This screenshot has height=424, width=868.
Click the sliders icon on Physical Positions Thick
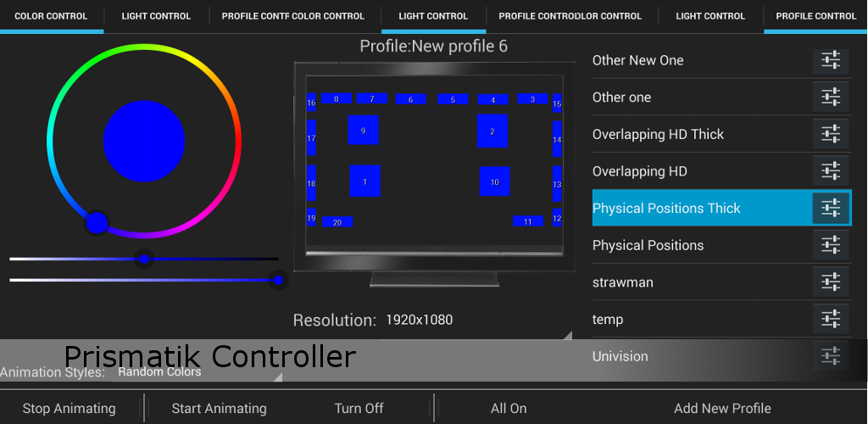[x=831, y=208]
